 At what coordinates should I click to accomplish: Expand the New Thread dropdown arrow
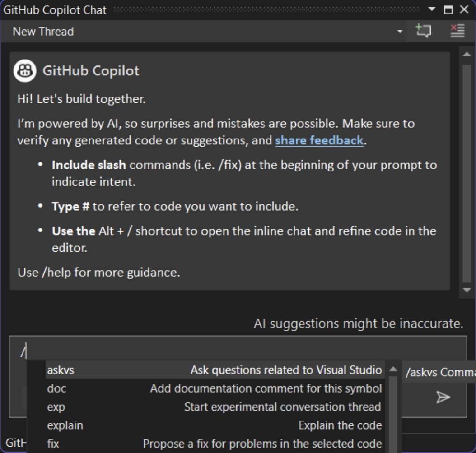pyautogui.click(x=400, y=32)
